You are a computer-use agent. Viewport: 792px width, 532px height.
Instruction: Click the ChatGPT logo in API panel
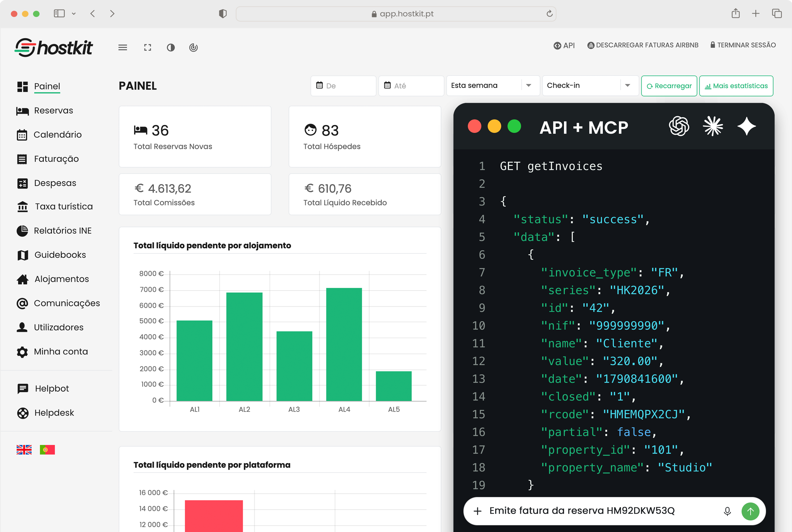(679, 126)
